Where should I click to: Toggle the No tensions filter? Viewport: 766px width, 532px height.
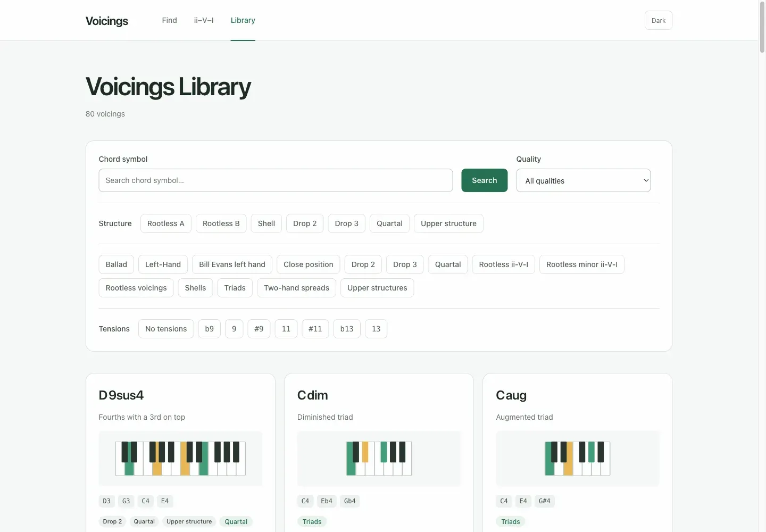click(x=166, y=329)
